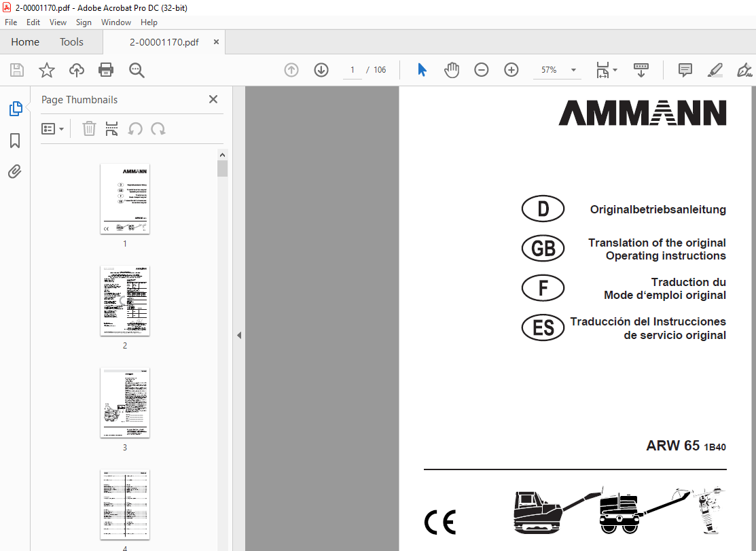Open the Page Thumbnails sidebar icon
This screenshot has height=551, width=756.
16,109
